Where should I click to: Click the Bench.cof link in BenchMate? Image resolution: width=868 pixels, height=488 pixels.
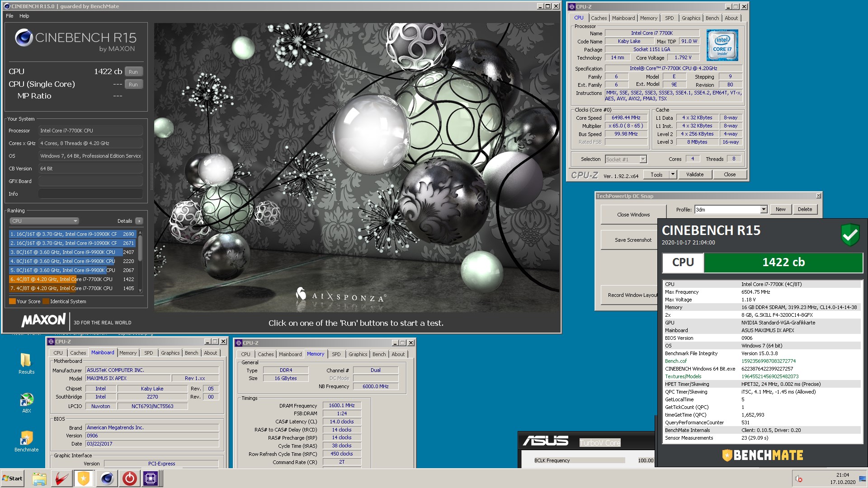tap(675, 361)
